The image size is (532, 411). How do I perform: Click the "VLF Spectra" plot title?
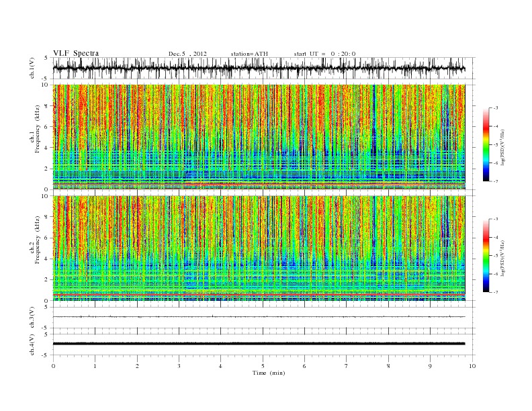(x=76, y=53)
